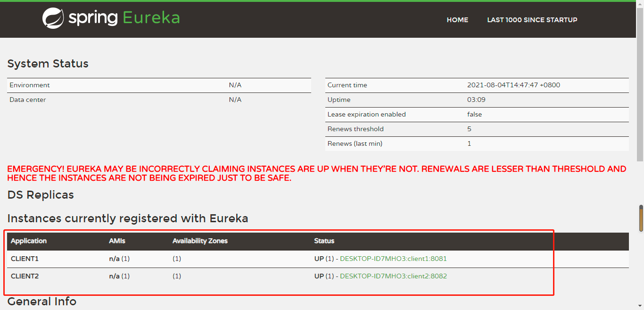Select the Renews threshold value 5
Screen dimensions: 644x310
click(469, 129)
